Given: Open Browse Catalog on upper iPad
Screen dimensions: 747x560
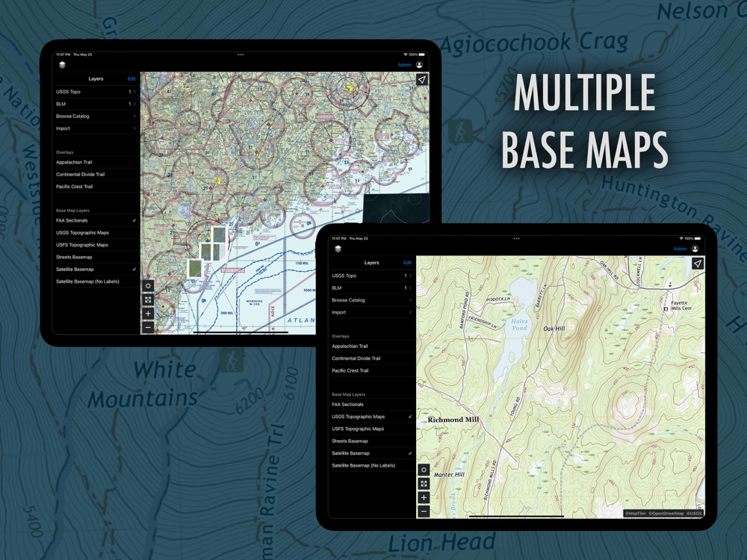Looking at the screenshot, I should pyautogui.click(x=96, y=116).
